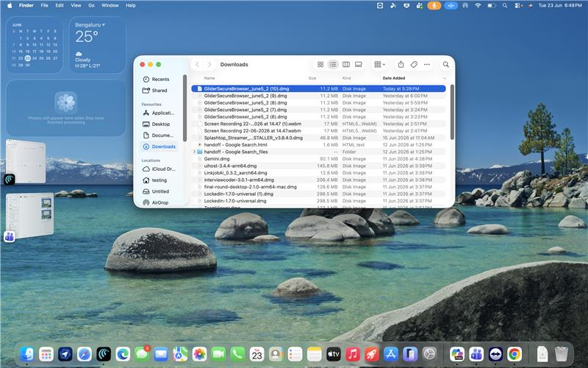Select interviewcoder-3.0.1-arm64.dmg file
The image size is (588, 368).
tap(318, 180)
